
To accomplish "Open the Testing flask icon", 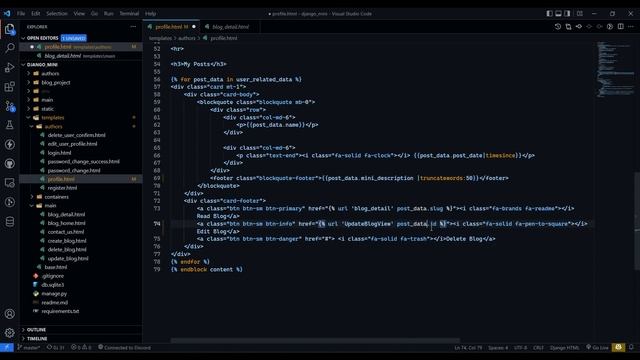I will pos(9,125).
